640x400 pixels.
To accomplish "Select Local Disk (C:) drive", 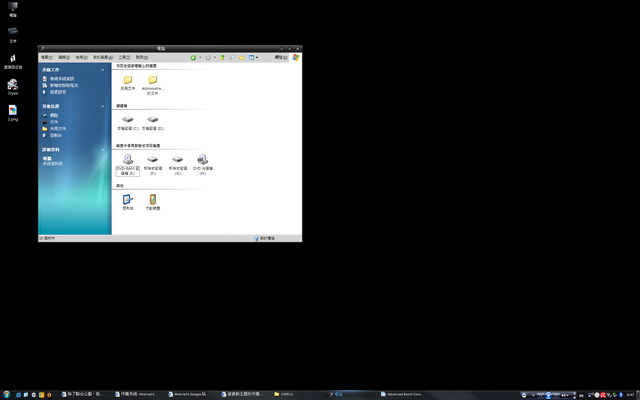I will coord(128,122).
